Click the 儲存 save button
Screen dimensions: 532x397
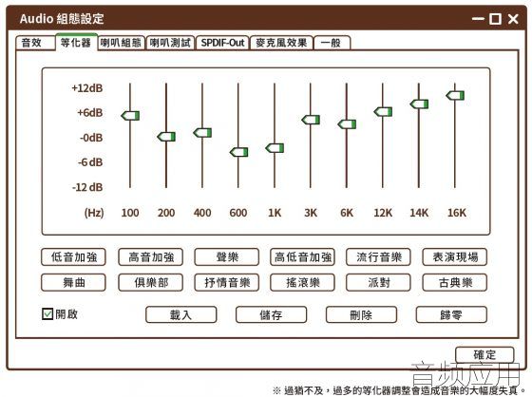(271, 315)
